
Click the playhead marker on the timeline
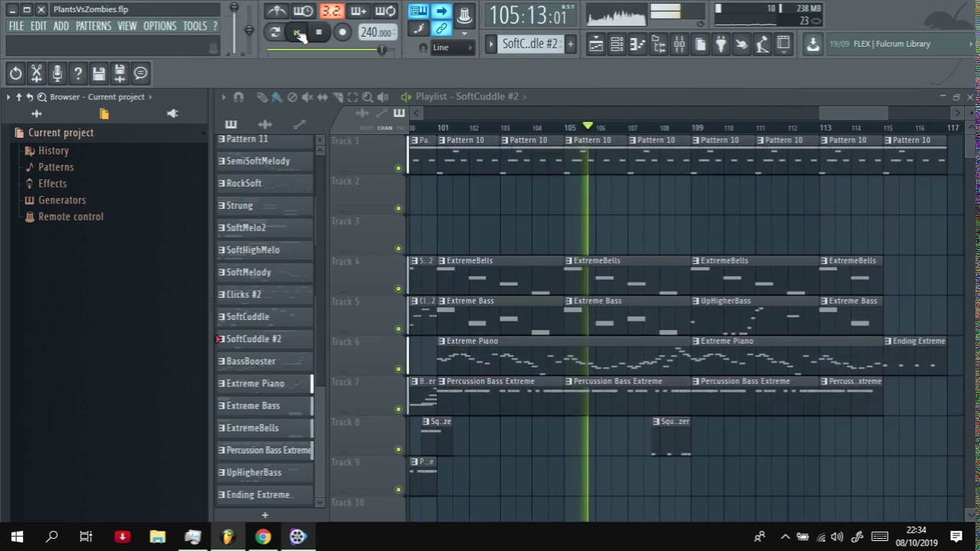587,126
